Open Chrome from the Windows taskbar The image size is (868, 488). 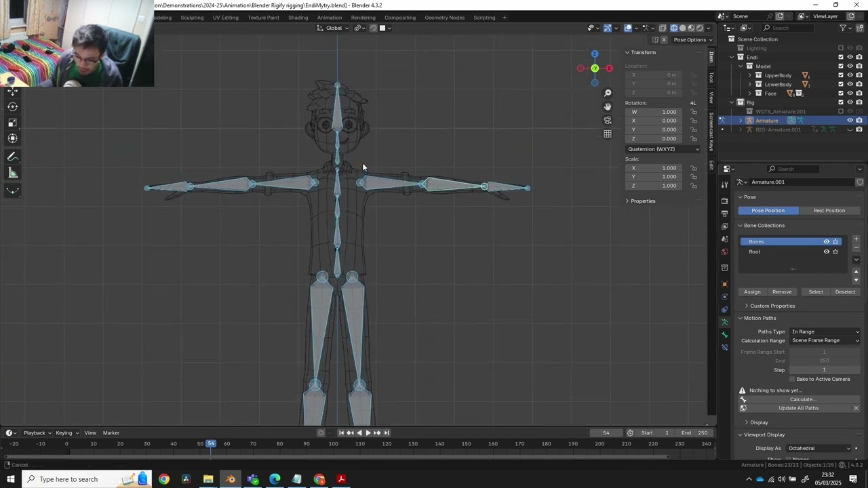[x=164, y=479]
